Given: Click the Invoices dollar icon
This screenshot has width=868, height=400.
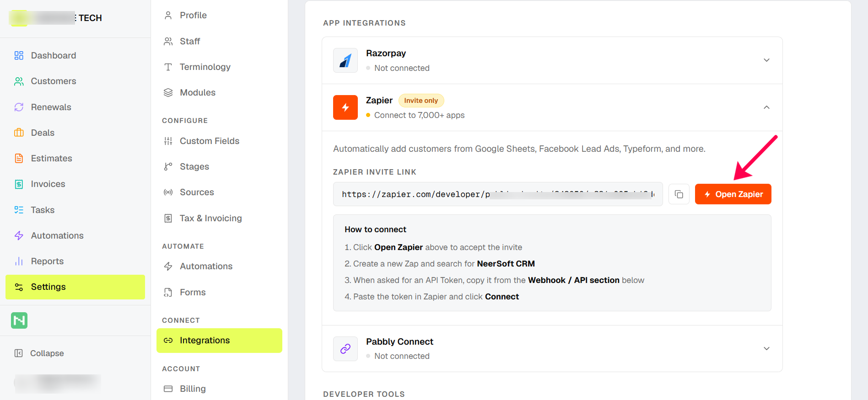Looking at the screenshot, I should click(19, 184).
